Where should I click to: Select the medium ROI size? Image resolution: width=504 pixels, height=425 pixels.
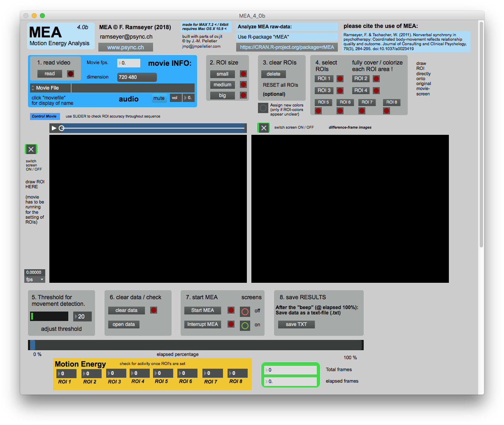222,85
